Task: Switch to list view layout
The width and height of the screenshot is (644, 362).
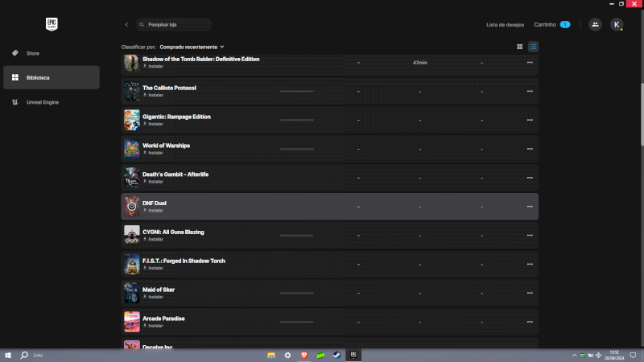Action: [x=533, y=47]
